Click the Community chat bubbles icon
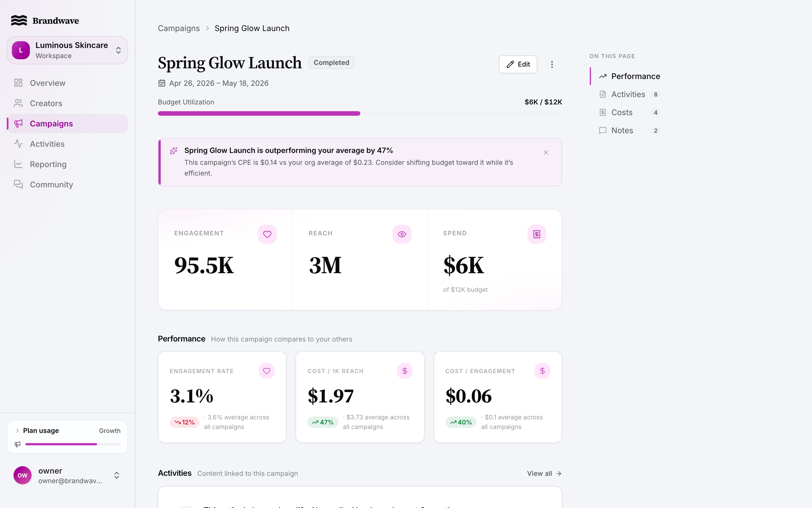 point(18,185)
